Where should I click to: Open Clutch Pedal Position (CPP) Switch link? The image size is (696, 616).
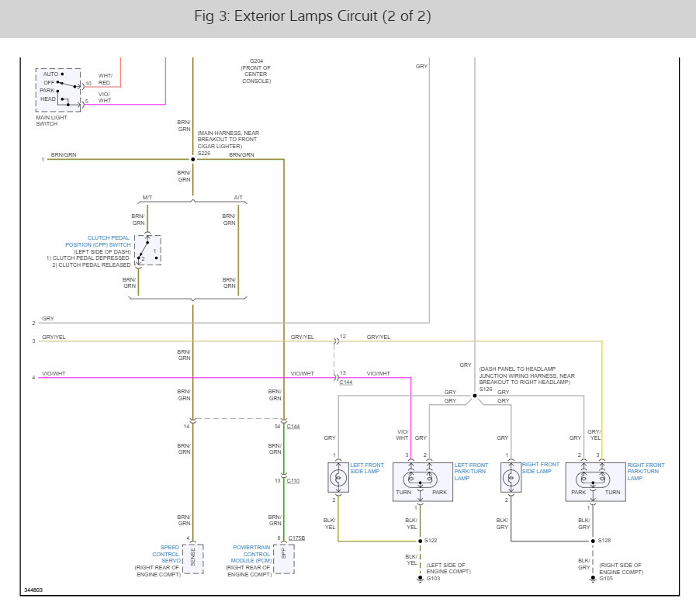coord(98,241)
